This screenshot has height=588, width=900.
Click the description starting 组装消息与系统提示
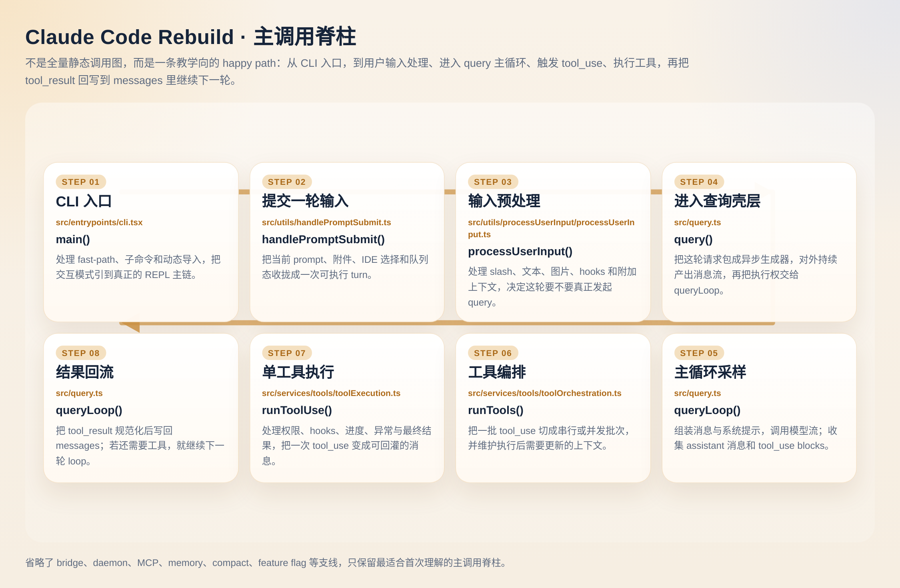(x=756, y=438)
